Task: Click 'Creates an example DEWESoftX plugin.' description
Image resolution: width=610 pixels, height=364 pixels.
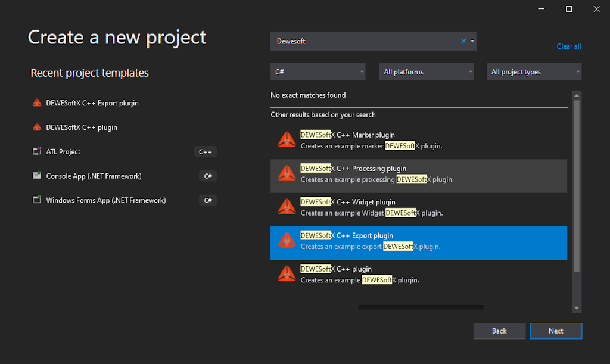Action: click(360, 279)
